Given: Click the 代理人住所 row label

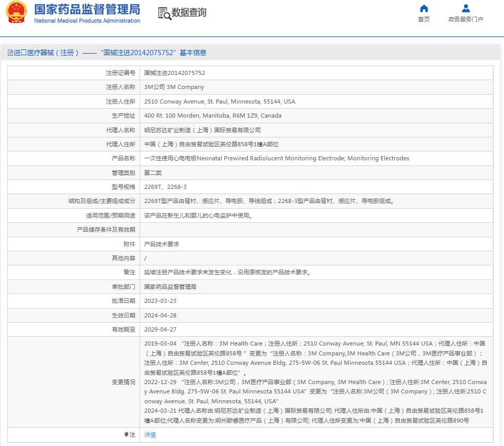Looking at the screenshot, I should tap(121, 144).
